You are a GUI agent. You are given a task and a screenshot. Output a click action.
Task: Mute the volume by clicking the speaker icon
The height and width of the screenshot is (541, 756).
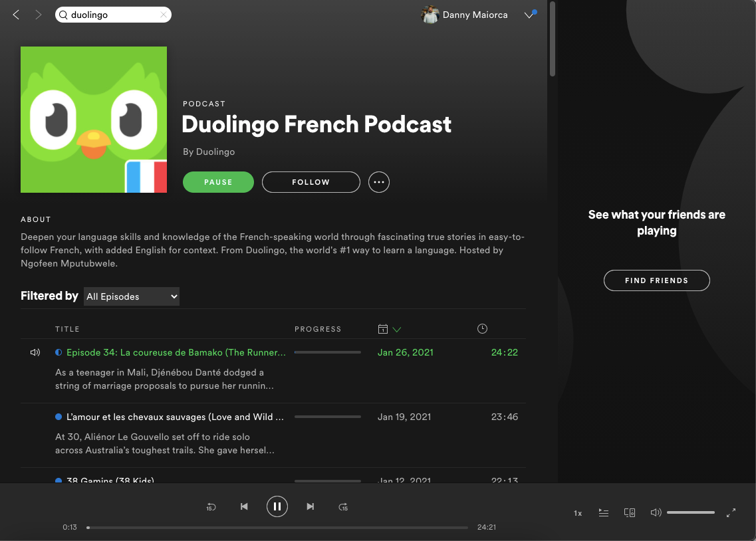coord(655,512)
